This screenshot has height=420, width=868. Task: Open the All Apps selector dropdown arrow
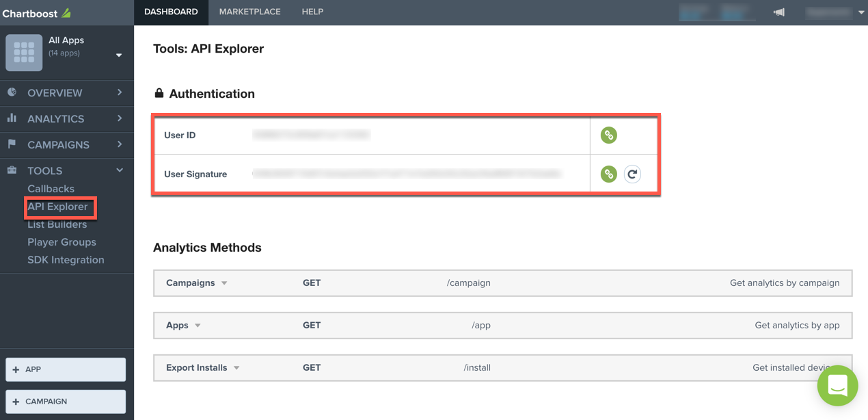pos(119,55)
